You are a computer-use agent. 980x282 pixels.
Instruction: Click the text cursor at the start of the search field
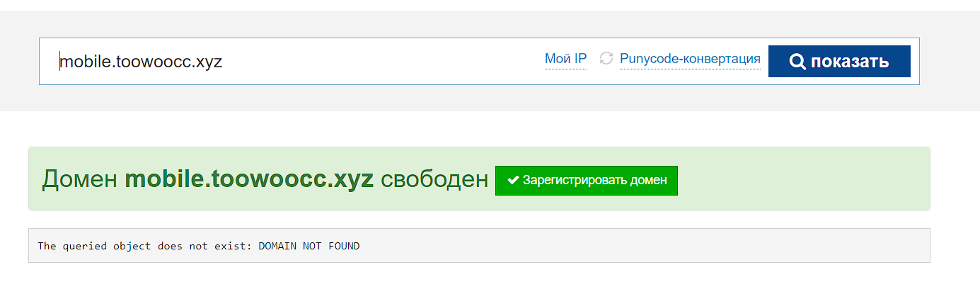coord(60,62)
